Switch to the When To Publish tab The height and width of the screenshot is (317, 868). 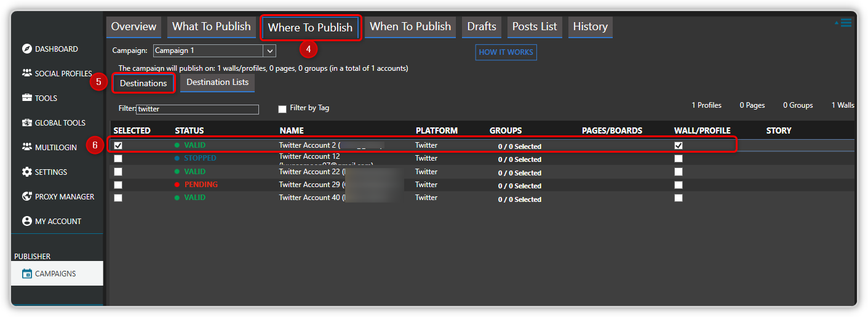410,26
